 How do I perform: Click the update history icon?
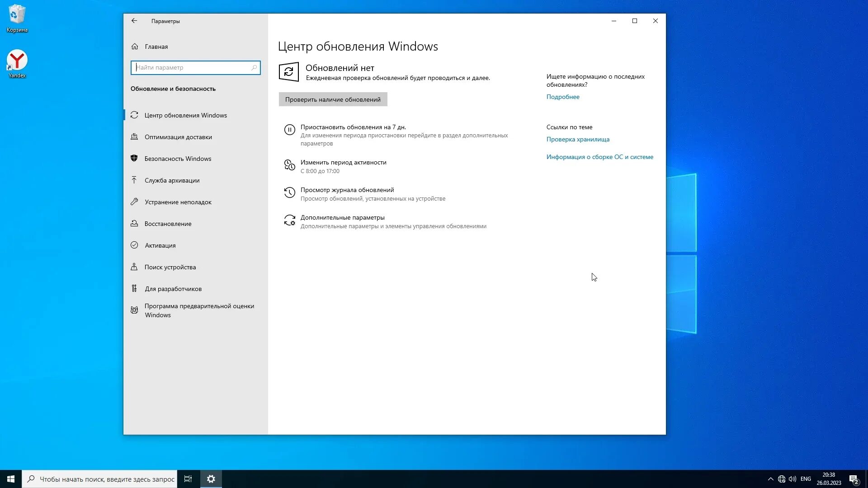tap(289, 193)
